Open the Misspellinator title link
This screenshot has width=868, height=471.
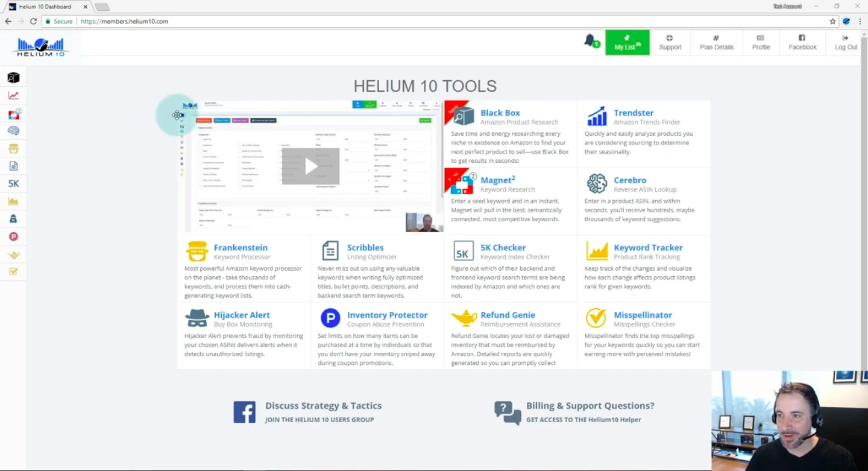point(643,315)
